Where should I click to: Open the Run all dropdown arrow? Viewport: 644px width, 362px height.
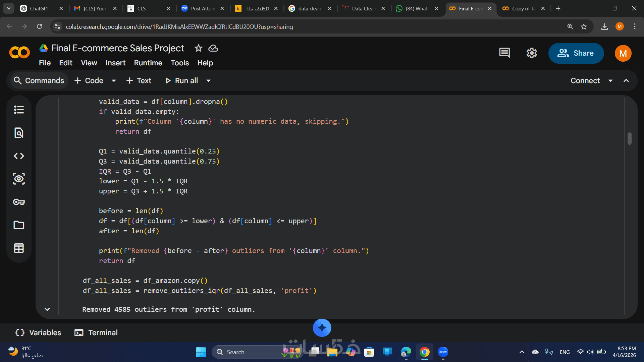coord(209,81)
